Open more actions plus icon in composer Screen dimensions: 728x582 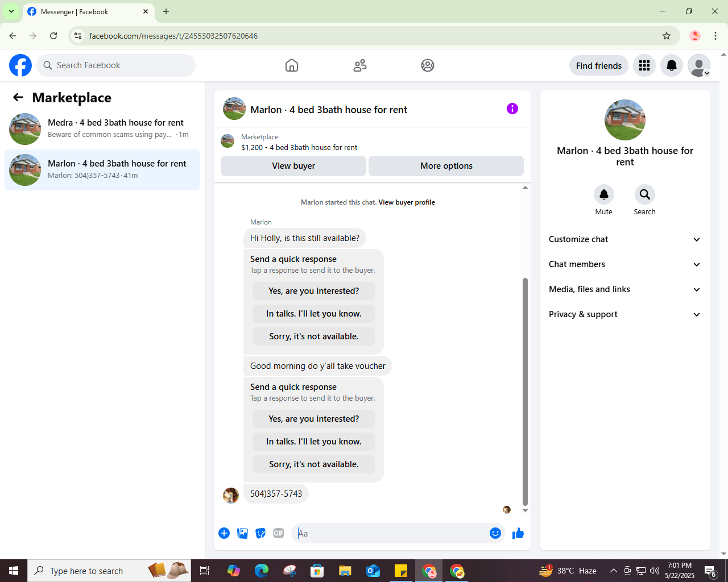pos(224,533)
